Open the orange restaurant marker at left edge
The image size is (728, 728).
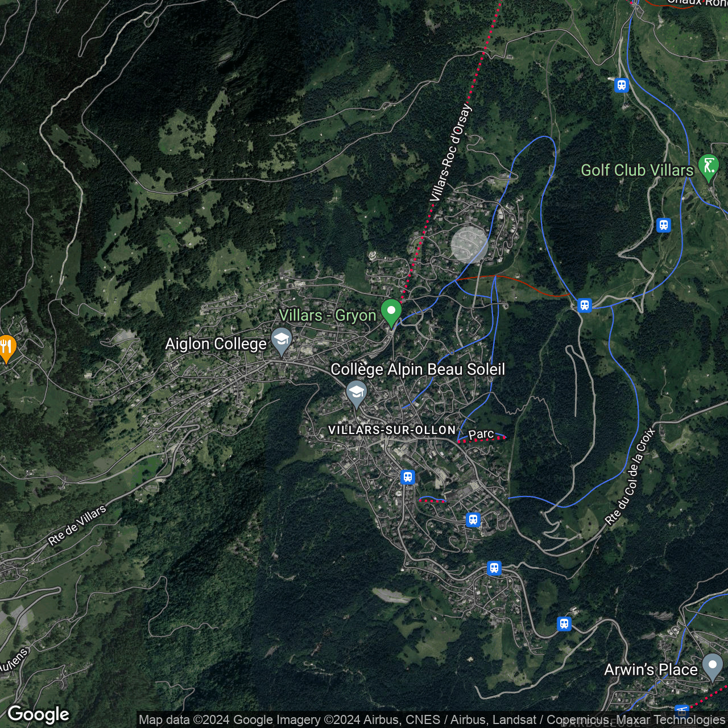[x=6, y=346]
